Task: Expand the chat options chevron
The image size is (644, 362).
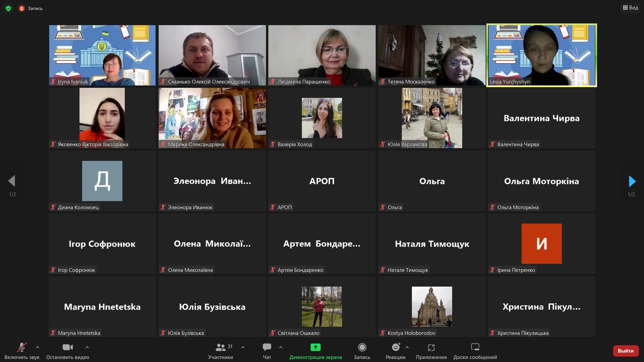Action: click(281, 347)
